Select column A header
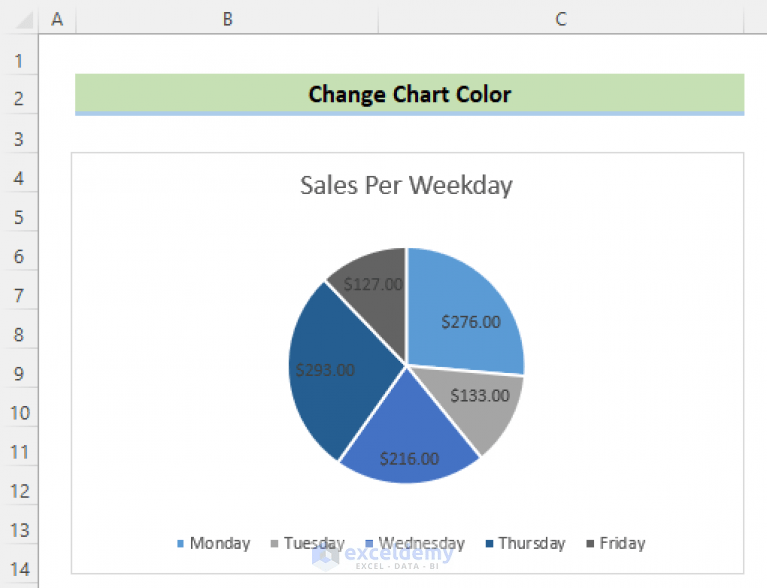Viewport: 767px width, 588px height. pos(57,19)
